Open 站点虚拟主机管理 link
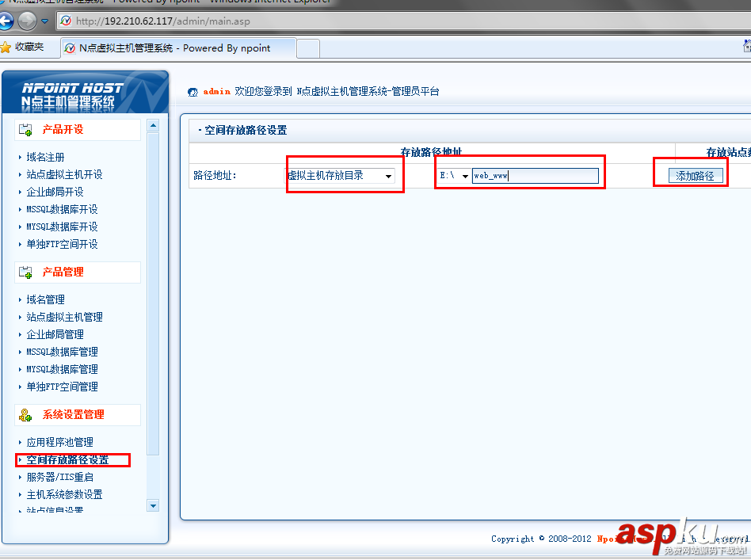Image resolution: width=751 pixels, height=560 pixels. pyautogui.click(x=64, y=317)
